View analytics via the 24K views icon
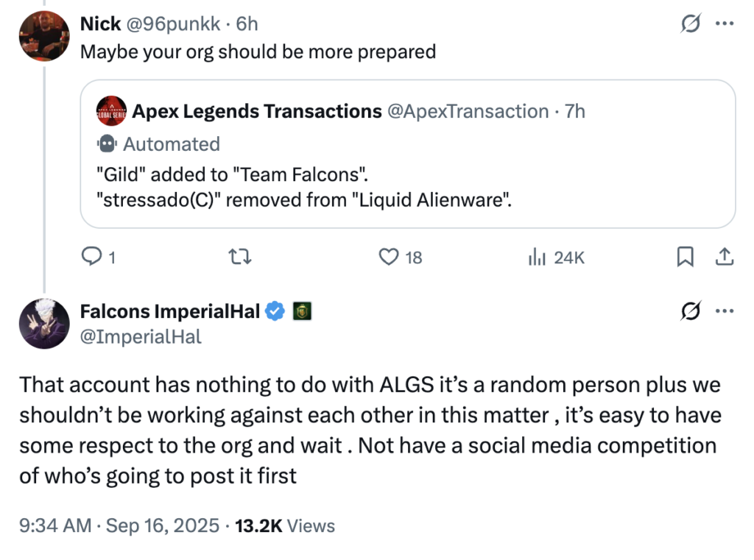Viewport: 754px width, 560px height. coord(535,257)
